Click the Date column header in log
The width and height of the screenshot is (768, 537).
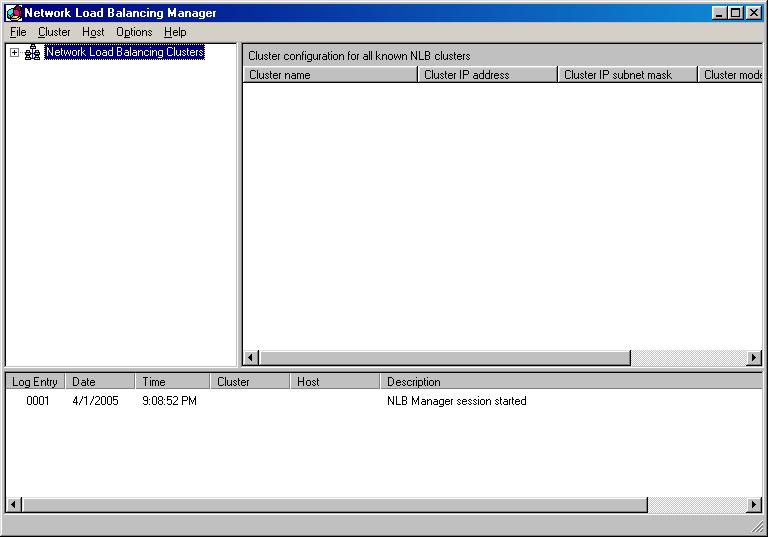[100, 382]
